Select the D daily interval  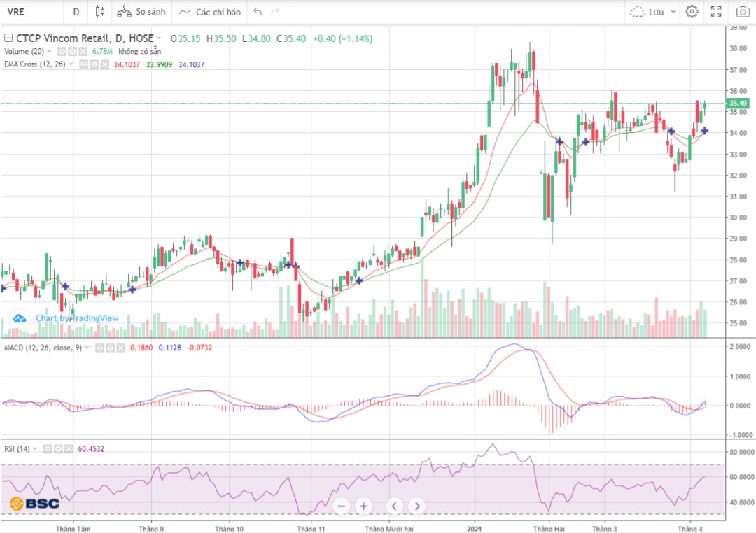(x=76, y=12)
